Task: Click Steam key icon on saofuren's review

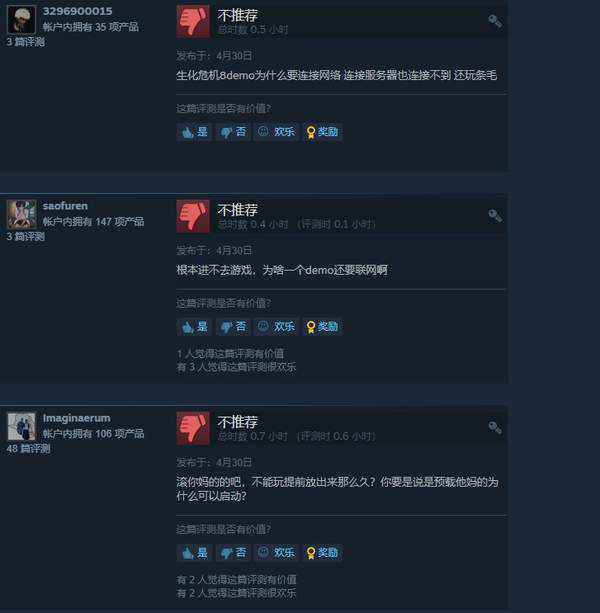Action: (x=495, y=216)
